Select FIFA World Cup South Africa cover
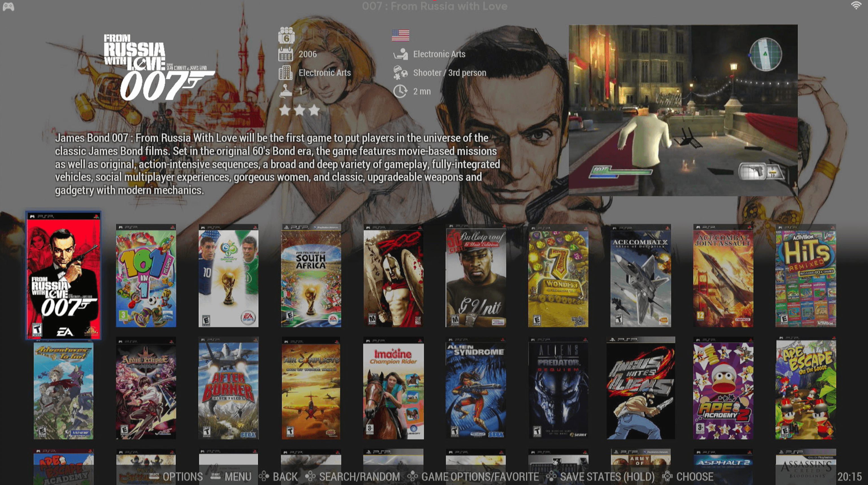The height and width of the screenshot is (485, 868). point(311,275)
